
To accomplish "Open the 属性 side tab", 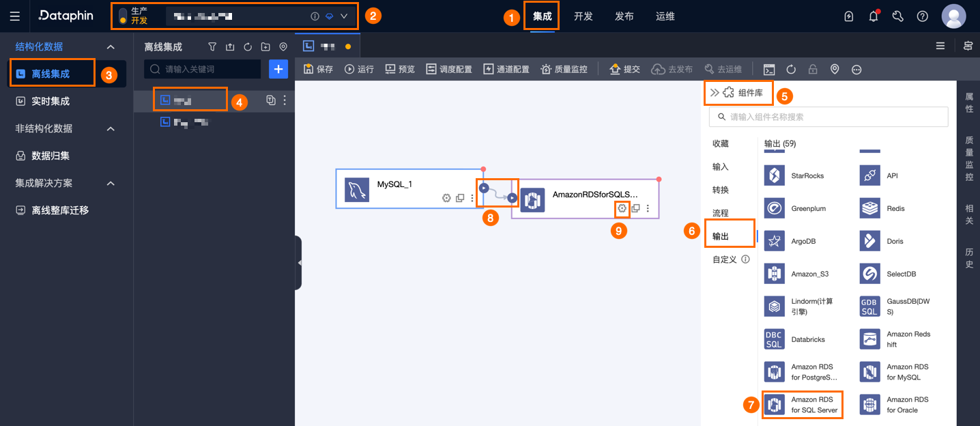I will 968,103.
